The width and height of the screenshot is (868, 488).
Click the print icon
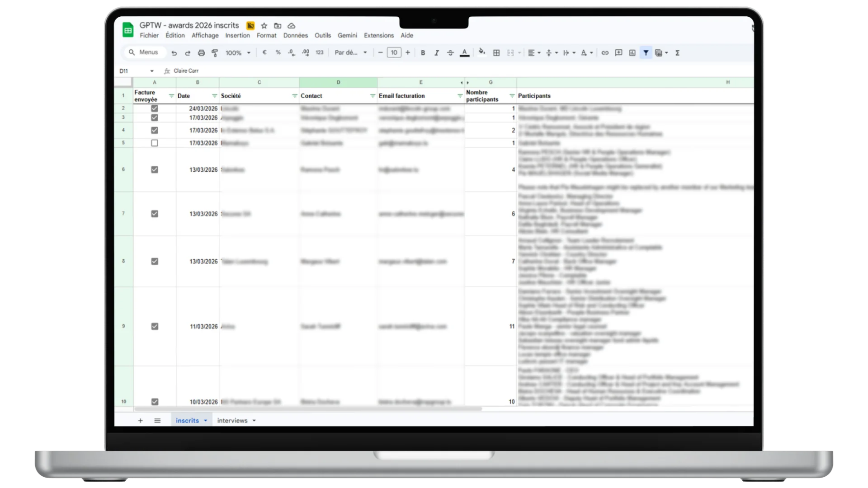click(201, 53)
